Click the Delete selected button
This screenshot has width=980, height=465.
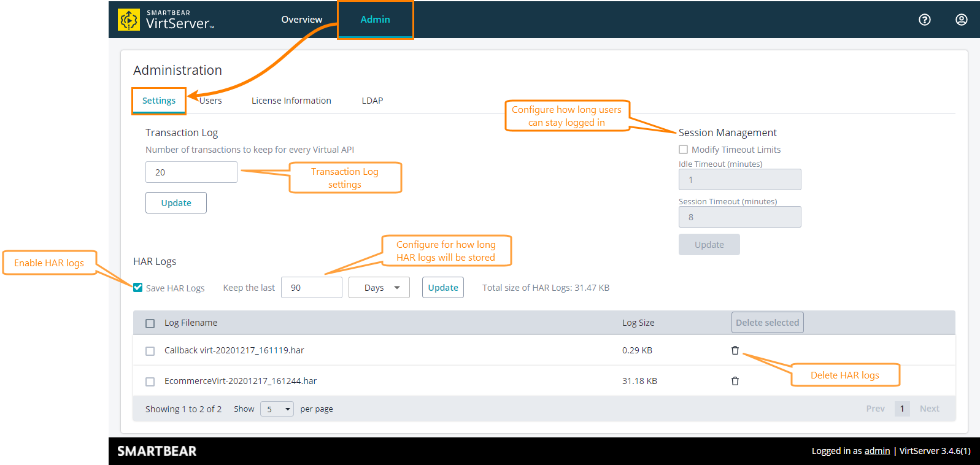[768, 323]
